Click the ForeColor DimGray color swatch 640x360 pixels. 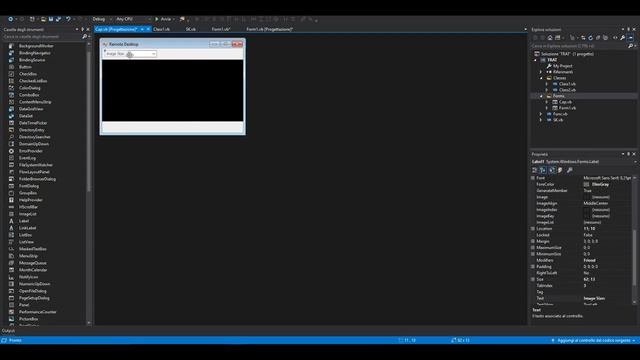pyautogui.click(x=587, y=184)
